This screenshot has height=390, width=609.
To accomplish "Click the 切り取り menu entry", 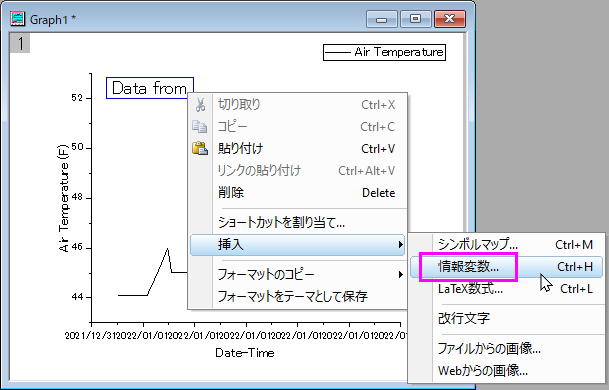I will 297,105.
